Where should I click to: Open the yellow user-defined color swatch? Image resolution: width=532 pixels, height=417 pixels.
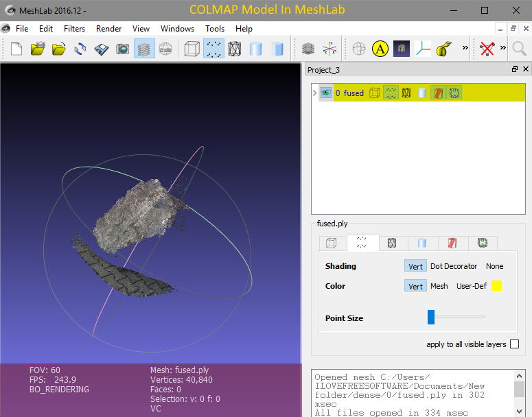point(496,286)
